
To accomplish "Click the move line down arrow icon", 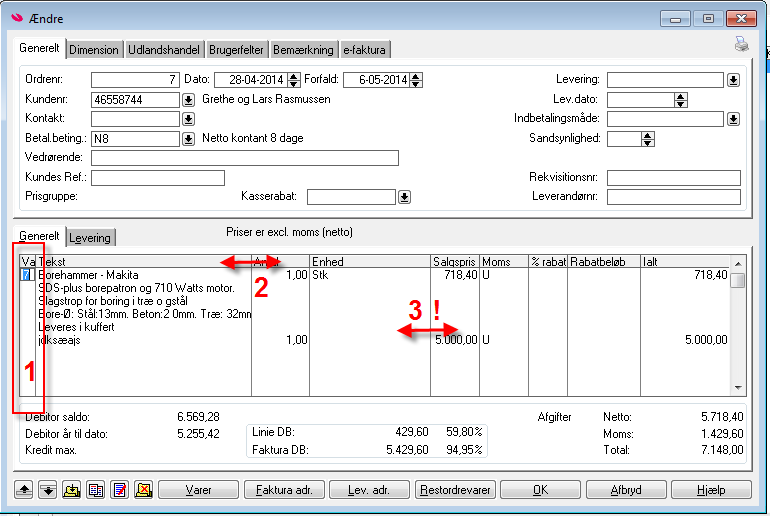I will pos(47,489).
